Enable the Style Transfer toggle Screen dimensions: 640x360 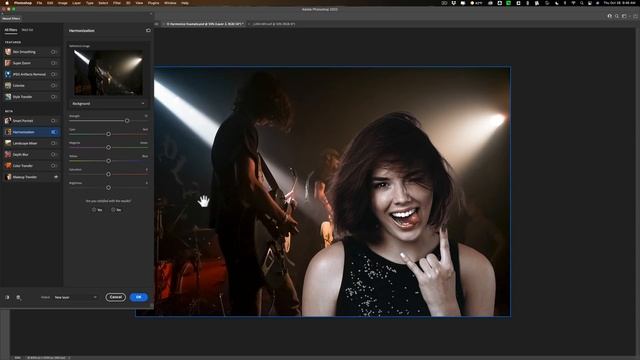(53, 97)
